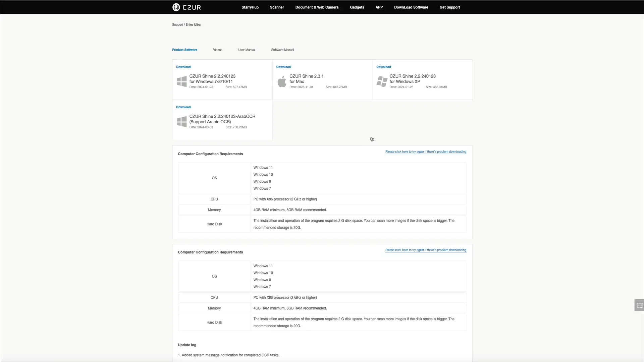Open Gadgets menu
The image size is (644, 362).
(357, 7)
